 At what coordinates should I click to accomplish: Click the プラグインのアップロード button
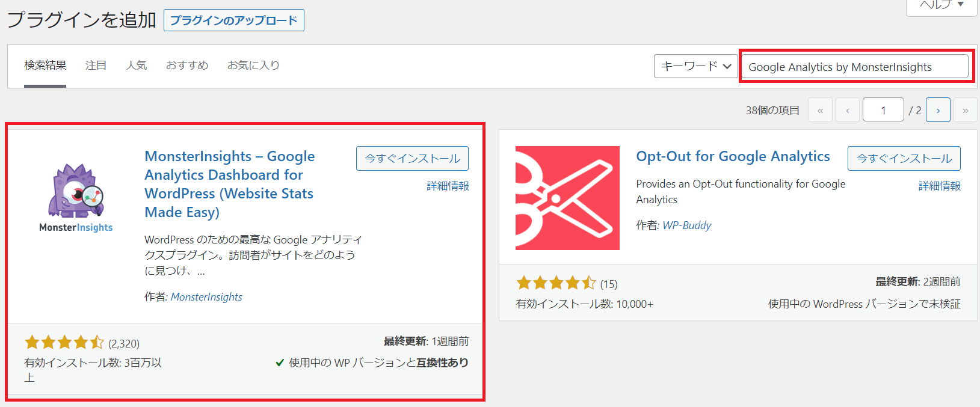pyautogui.click(x=233, y=20)
